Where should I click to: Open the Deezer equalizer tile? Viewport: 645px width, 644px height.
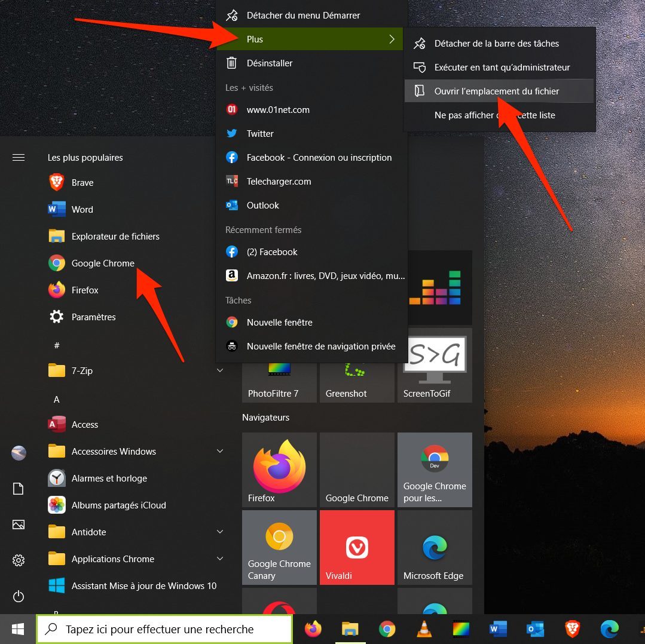tap(440, 288)
